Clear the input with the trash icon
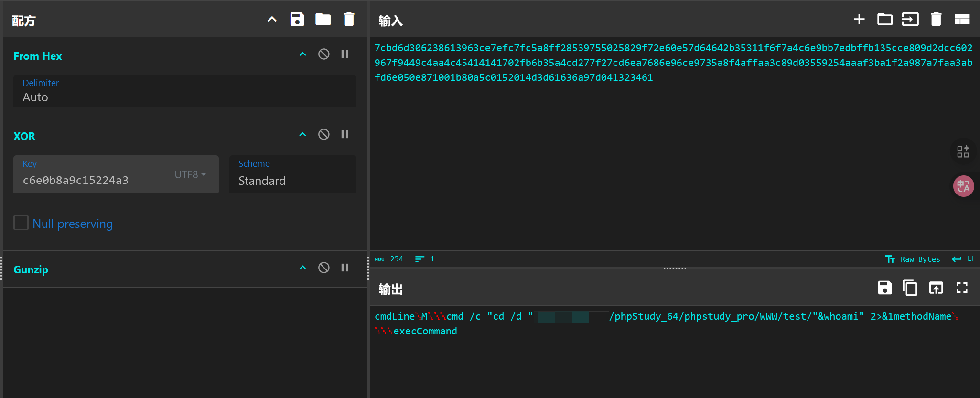This screenshot has height=398, width=980. pos(936,20)
